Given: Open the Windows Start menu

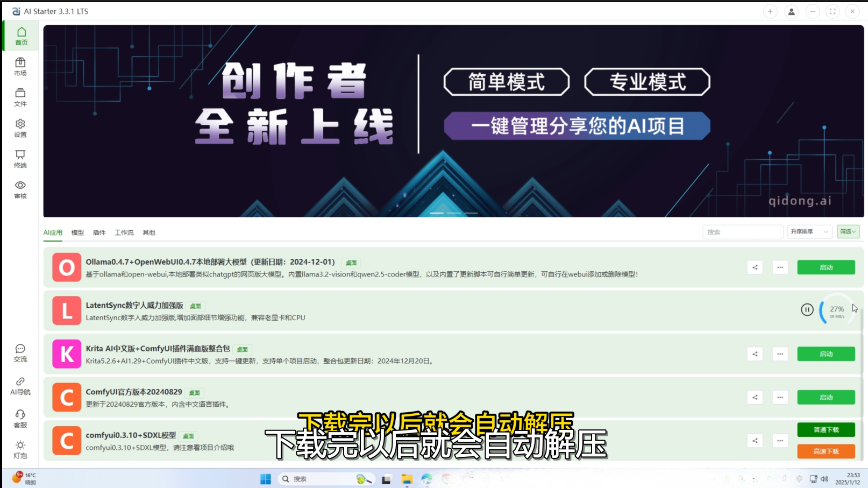Looking at the screenshot, I should click(266, 479).
